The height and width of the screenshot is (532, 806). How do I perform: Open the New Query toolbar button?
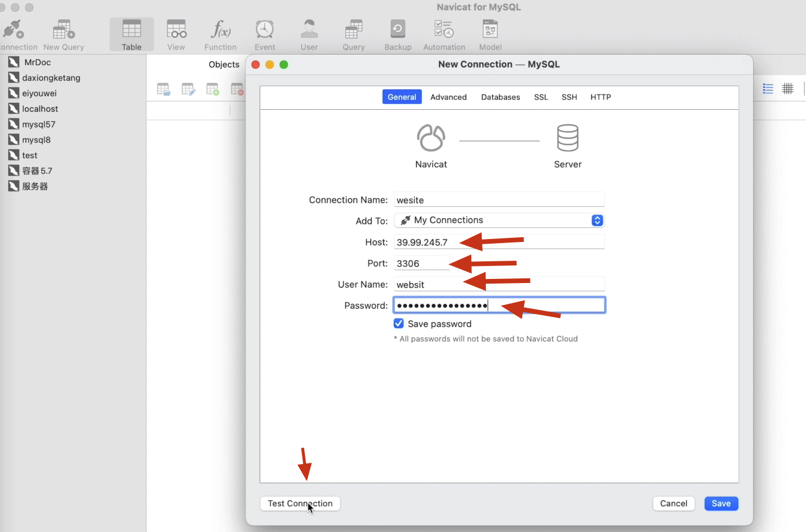click(63, 35)
